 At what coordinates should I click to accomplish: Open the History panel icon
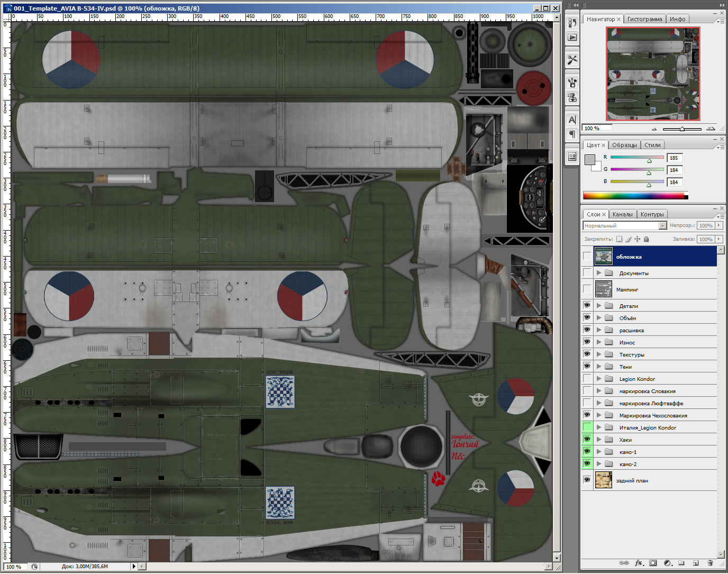572,23
